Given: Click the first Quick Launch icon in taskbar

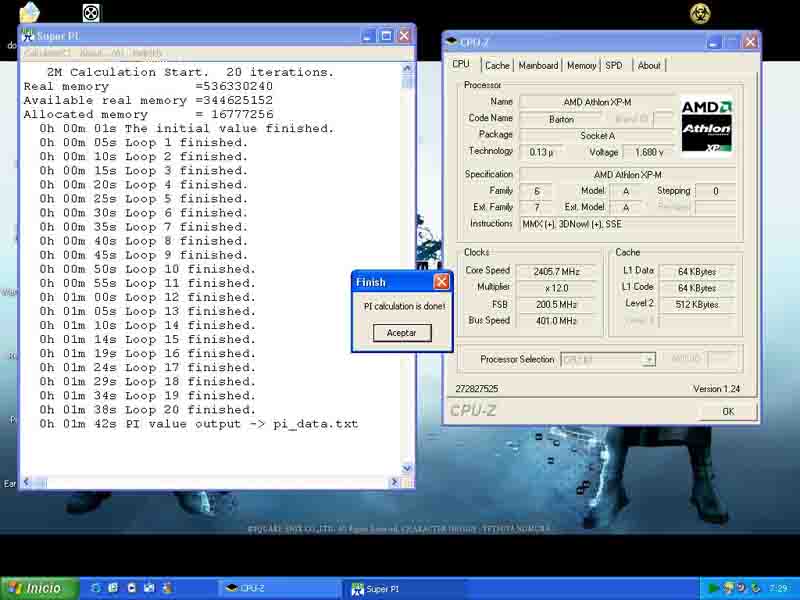Looking at the screenshot, I should (x=95, y=588).
